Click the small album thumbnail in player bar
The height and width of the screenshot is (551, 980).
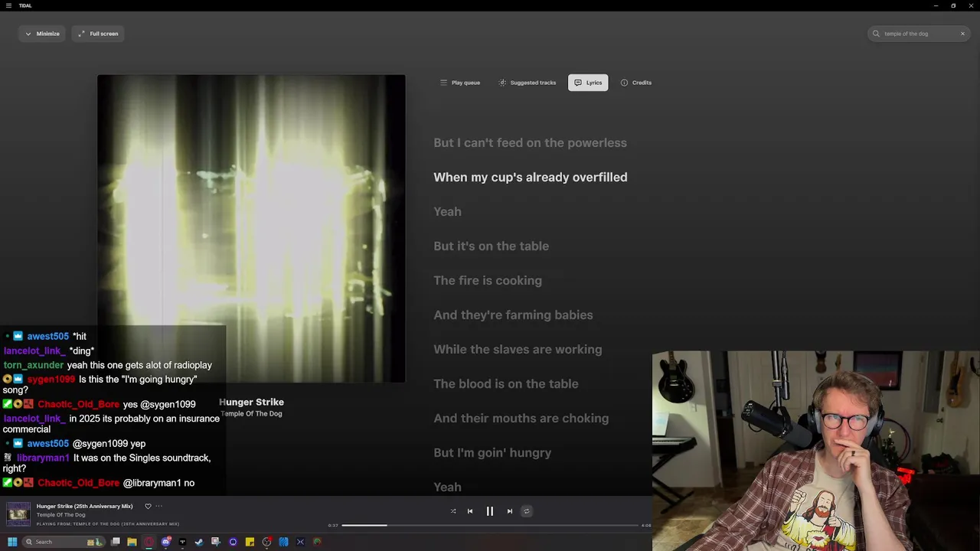[18, 514]
